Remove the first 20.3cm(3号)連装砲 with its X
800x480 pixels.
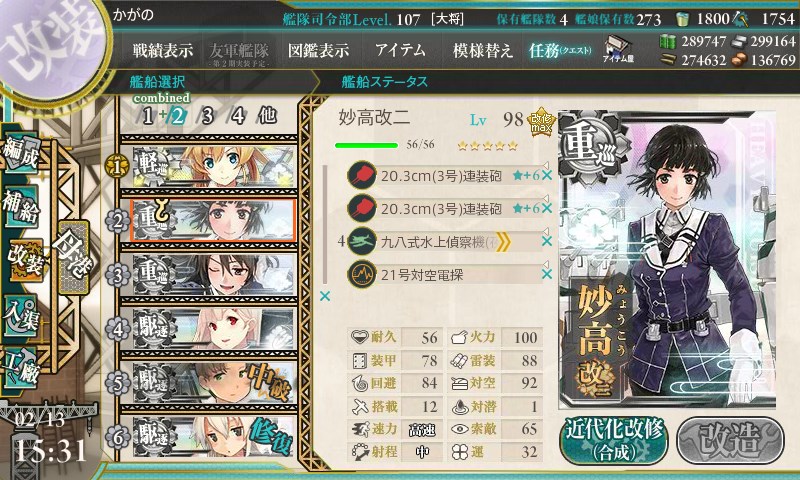click(x=547, y=175)
